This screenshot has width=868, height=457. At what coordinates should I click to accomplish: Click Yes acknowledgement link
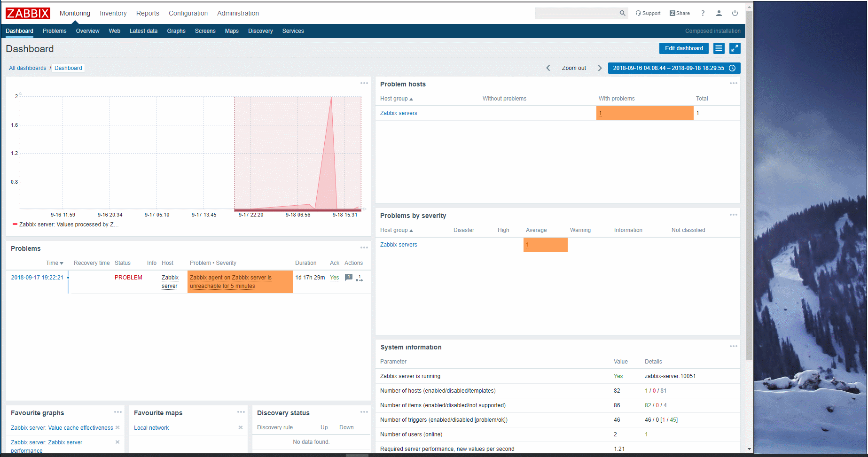(x=334, y=278)
